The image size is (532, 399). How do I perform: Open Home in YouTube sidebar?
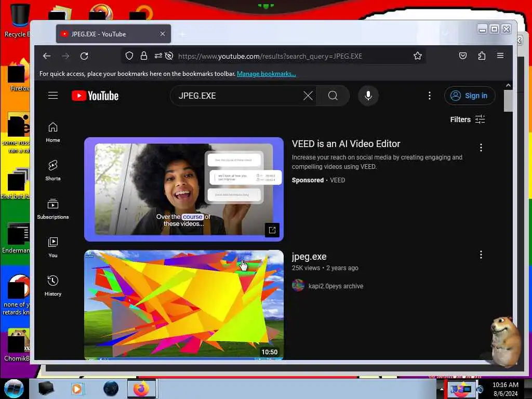(x=53, y=132)
